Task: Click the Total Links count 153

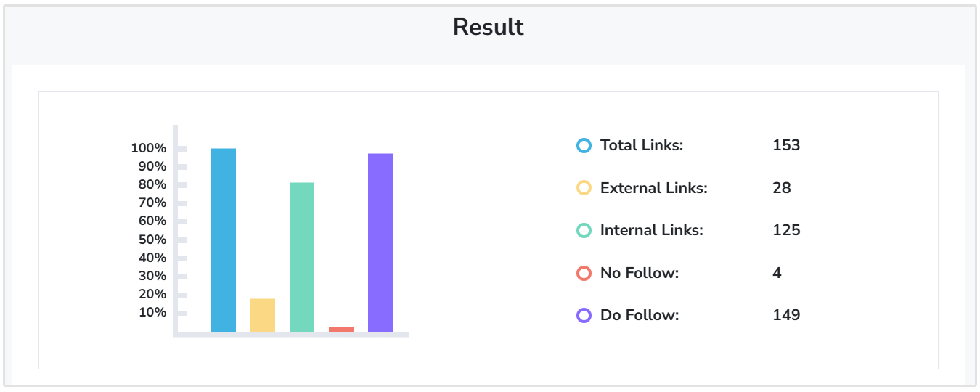Action: click(x=786, y=145)
